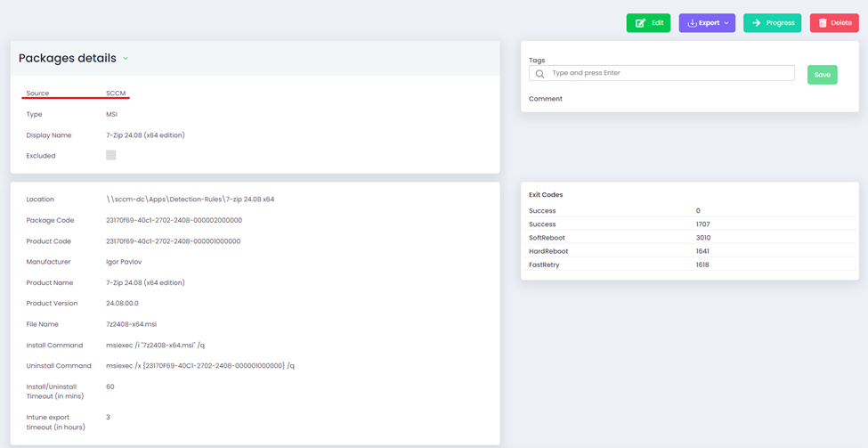The height and width of the screenshot is (448, 868).
Task: Open the Export dropdown chevron
Action: (x=726, y=23)
